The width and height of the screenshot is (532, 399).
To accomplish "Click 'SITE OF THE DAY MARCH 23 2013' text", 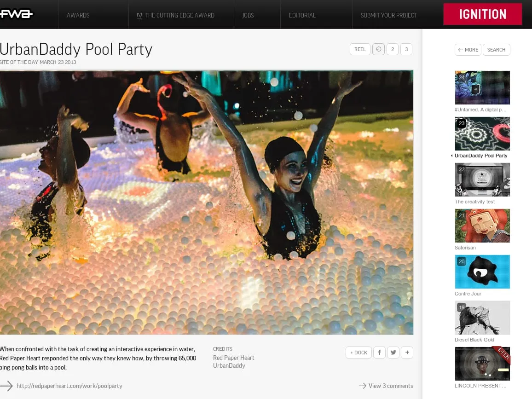I will [x=38, y=62].
